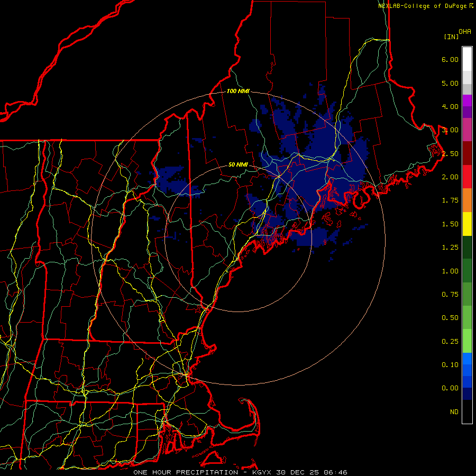Click the 1.50 legend value
The width and height of the screenshot is (476, 476).
450,224
